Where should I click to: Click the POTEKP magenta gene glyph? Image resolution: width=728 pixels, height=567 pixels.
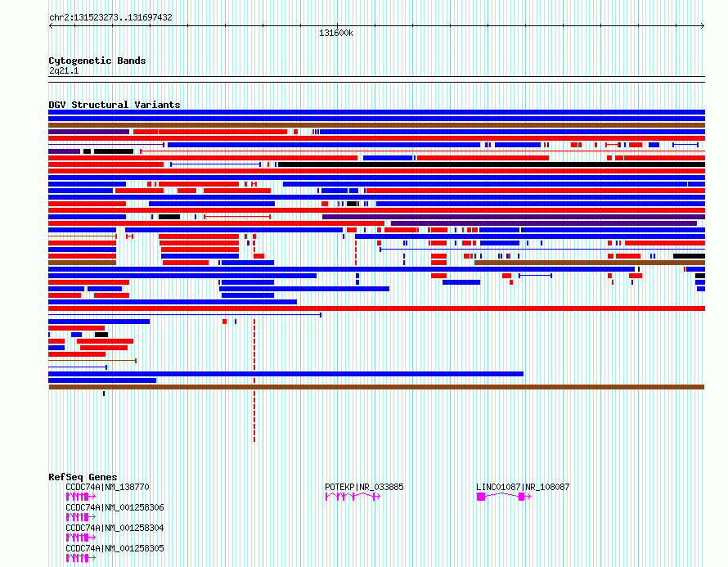click(x=353, y=497)
